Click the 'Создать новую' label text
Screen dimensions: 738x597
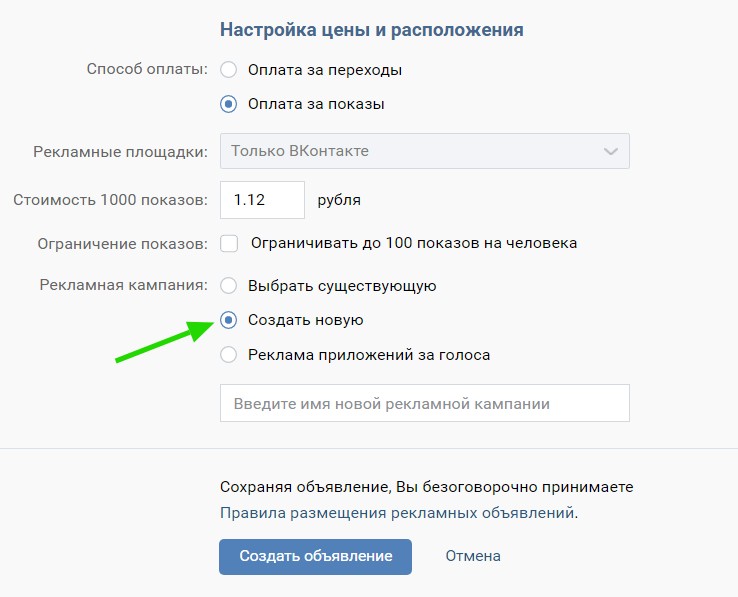point(305,320)
